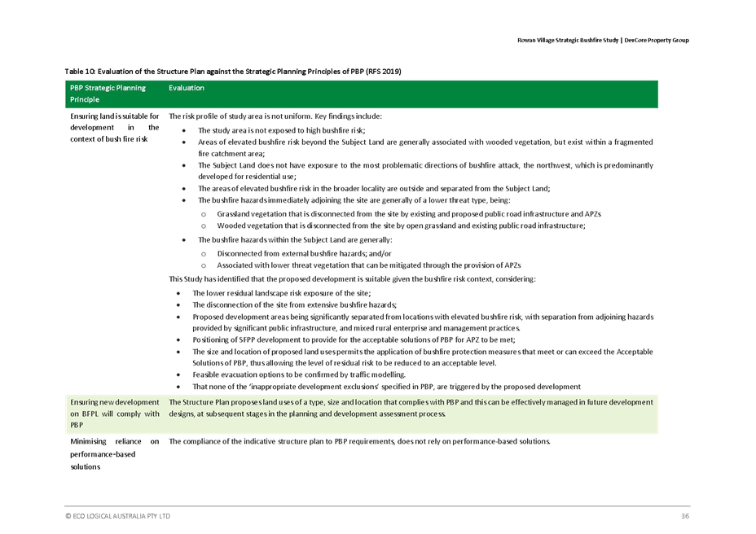This screenshot has height=534, width=756.
Task: Click sub-bullet 'Associated with lower threat vegetation'
Action: click(369, 265)
